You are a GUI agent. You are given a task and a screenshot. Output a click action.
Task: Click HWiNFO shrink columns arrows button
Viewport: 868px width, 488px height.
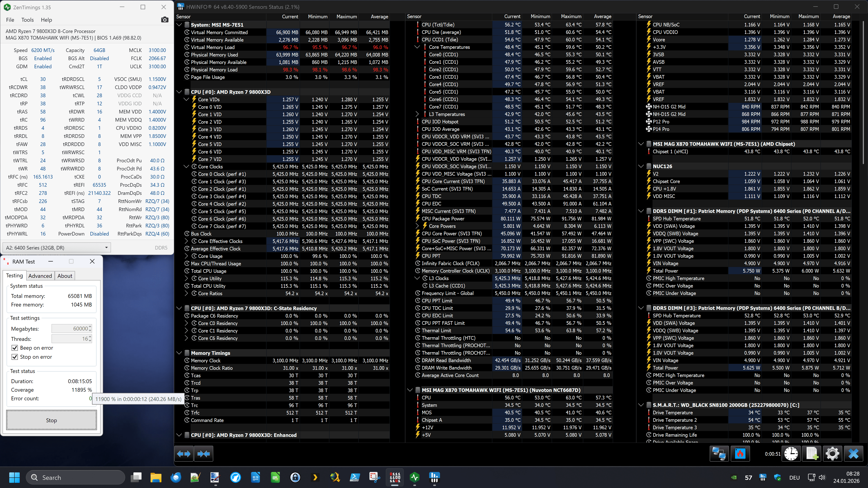click(x=203, y=454)
